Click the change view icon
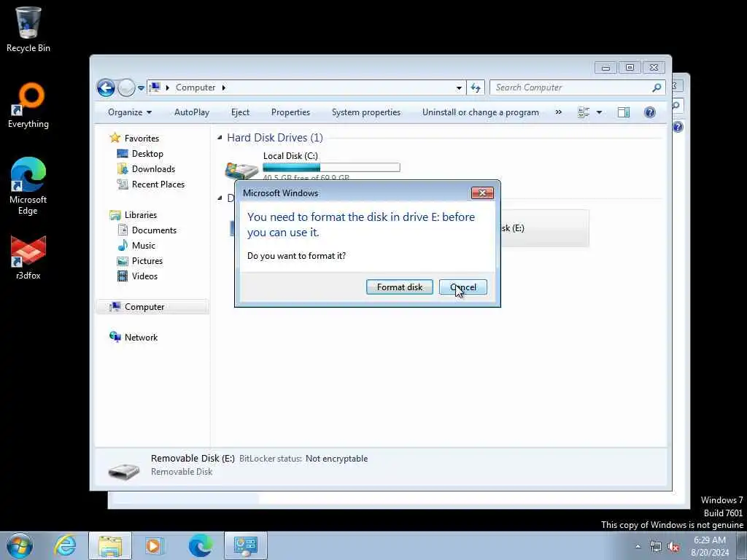 (584, 112)
